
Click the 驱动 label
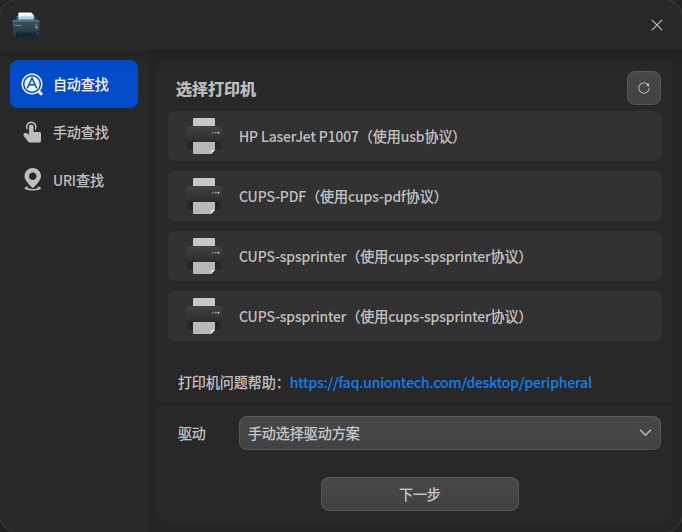tap(192, 434)
